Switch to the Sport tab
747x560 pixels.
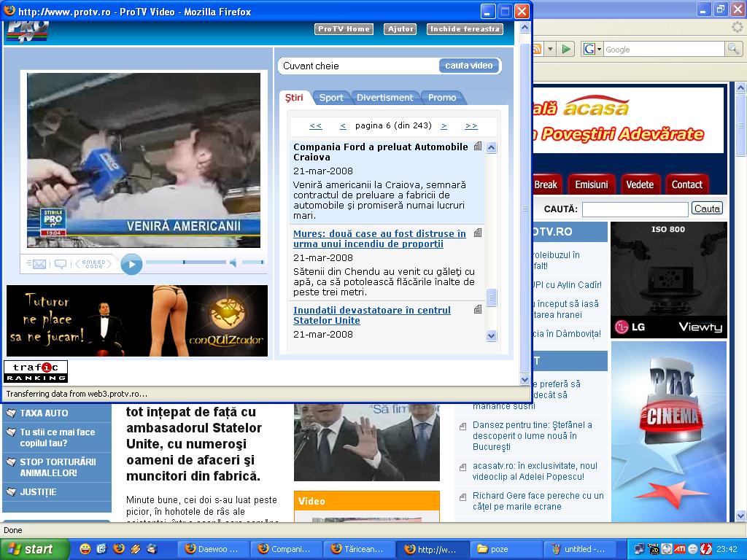[331, 98]
